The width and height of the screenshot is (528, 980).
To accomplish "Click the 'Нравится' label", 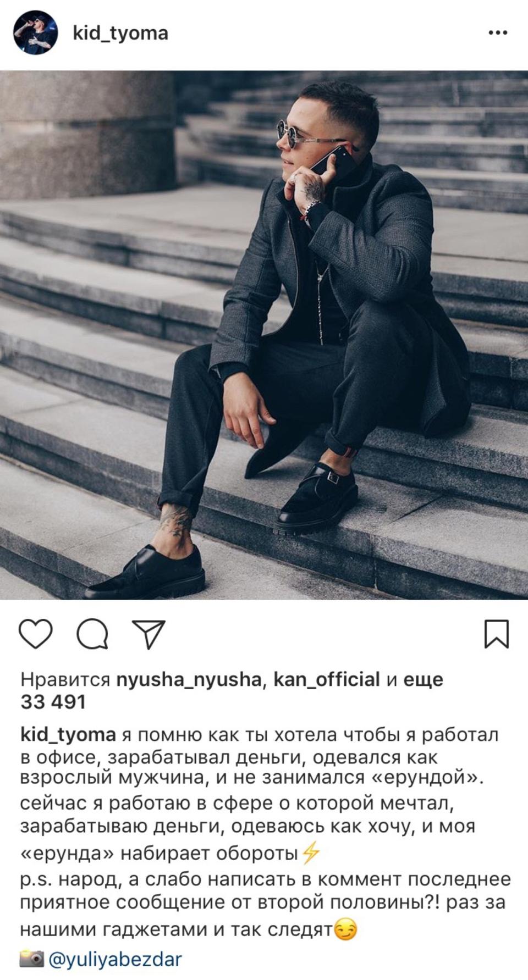I will (x=65, y=680).
